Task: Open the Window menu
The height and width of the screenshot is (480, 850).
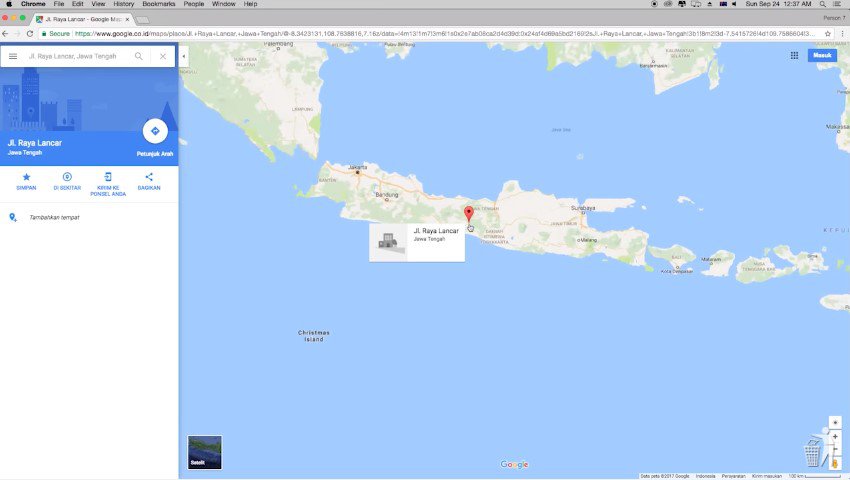Action: [x=223, y=4]
